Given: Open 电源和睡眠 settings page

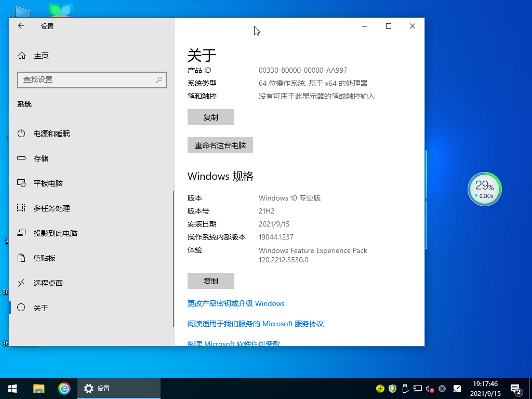Looking at the screenshot, I should [51, 134].
